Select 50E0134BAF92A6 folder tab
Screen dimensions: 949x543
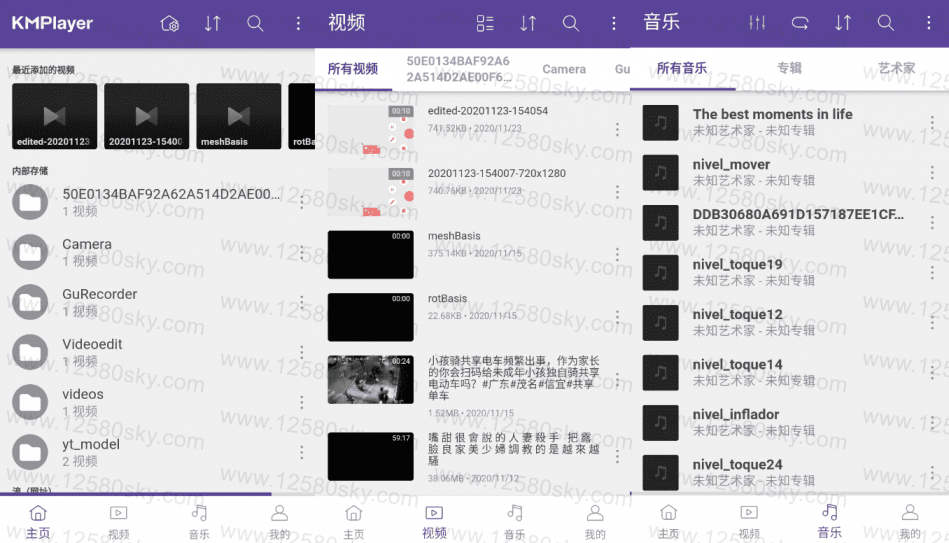[x=460, y=69]
